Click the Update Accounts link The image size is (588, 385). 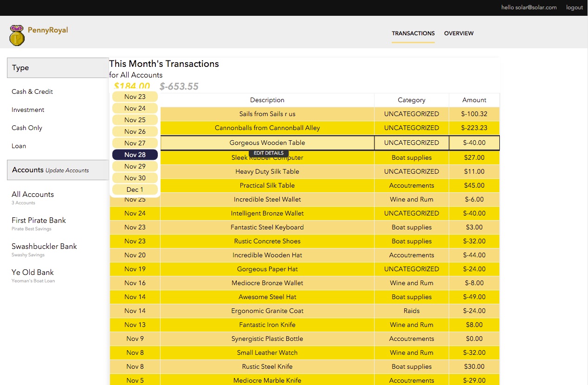pos(67,170)
